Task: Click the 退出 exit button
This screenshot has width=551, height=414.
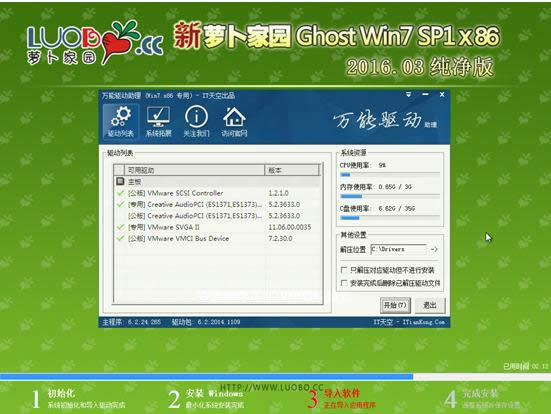Action: tap(430, 305)
